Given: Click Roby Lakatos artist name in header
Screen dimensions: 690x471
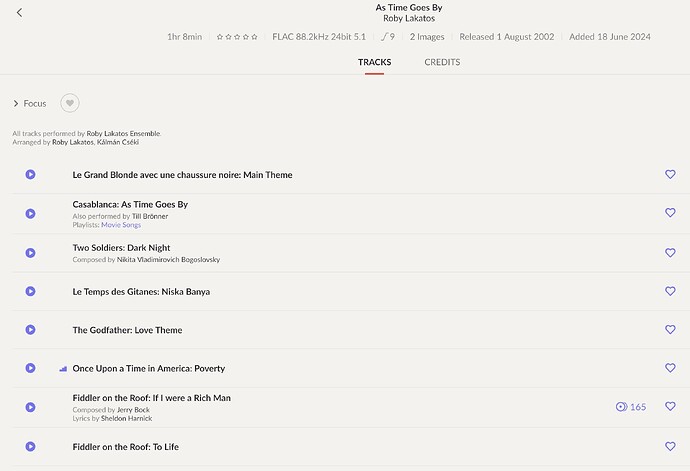Looking at the screenshot, I should pos(409,18).
